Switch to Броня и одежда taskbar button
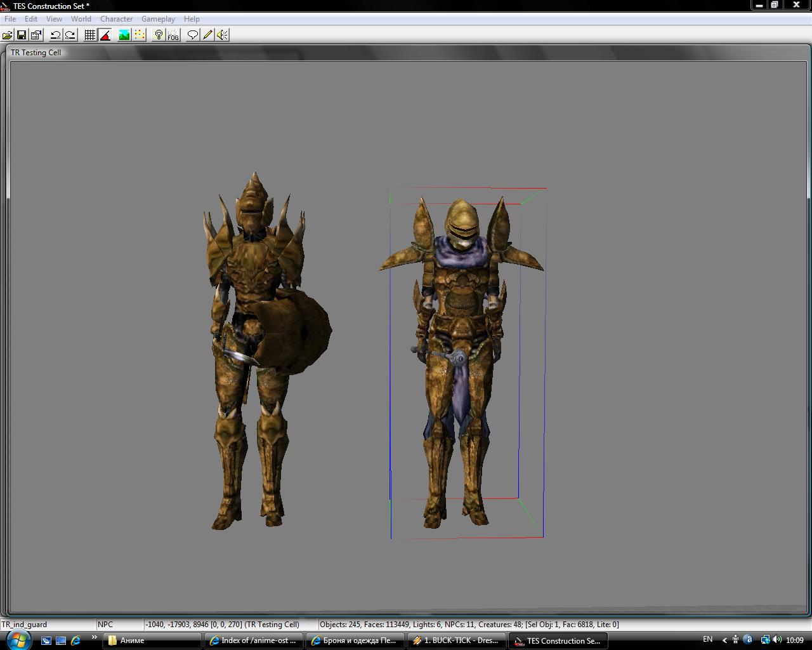Screen dimensions: 812x650 pos(355,640)
